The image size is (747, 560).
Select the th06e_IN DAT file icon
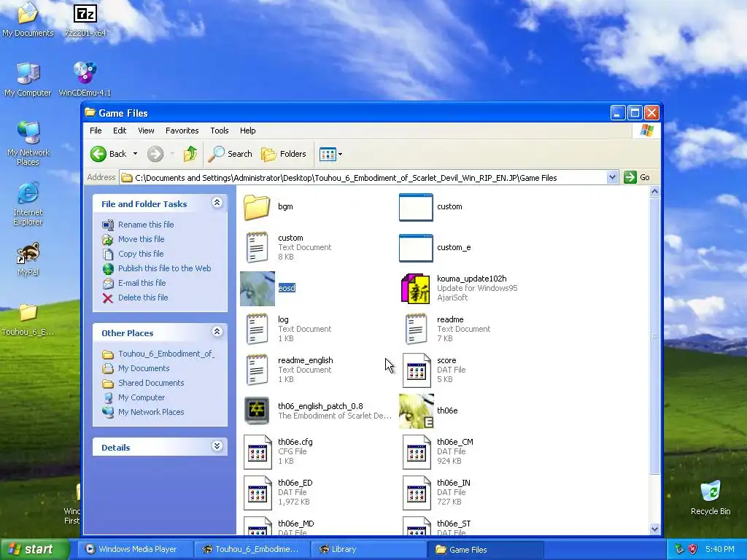417,493
